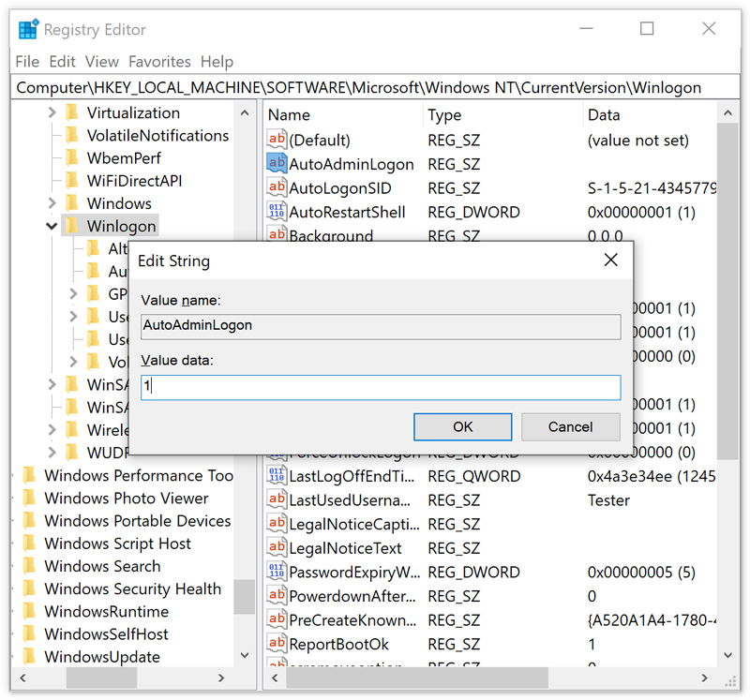Expand the WUDF key
The image size is (750, 700).
coord(52,452)
